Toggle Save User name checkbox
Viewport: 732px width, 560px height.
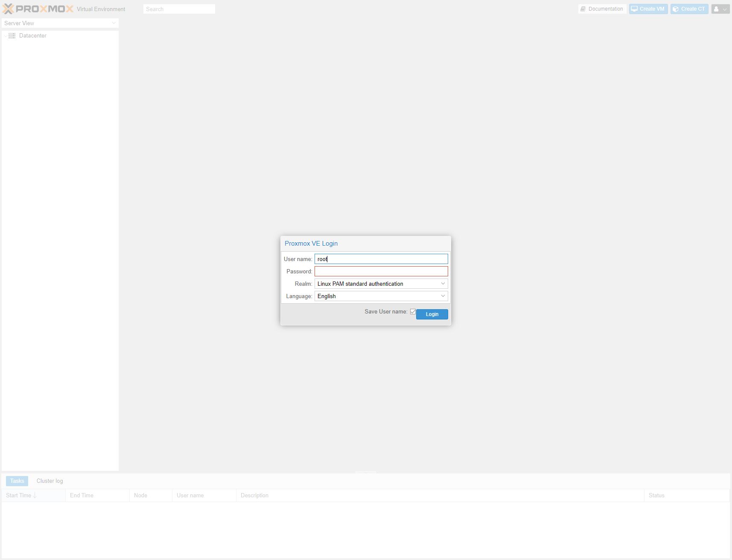[413, 312]
